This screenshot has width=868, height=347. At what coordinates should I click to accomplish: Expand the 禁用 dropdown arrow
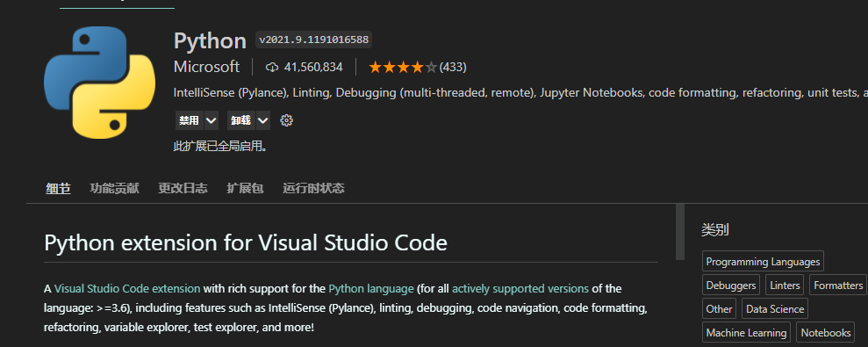click(211, 120)
